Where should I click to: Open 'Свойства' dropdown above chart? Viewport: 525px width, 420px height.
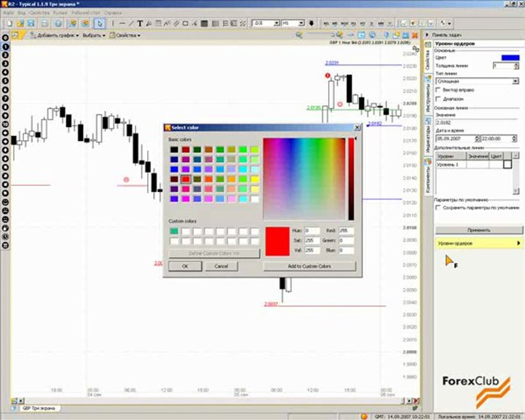(125, 35)
